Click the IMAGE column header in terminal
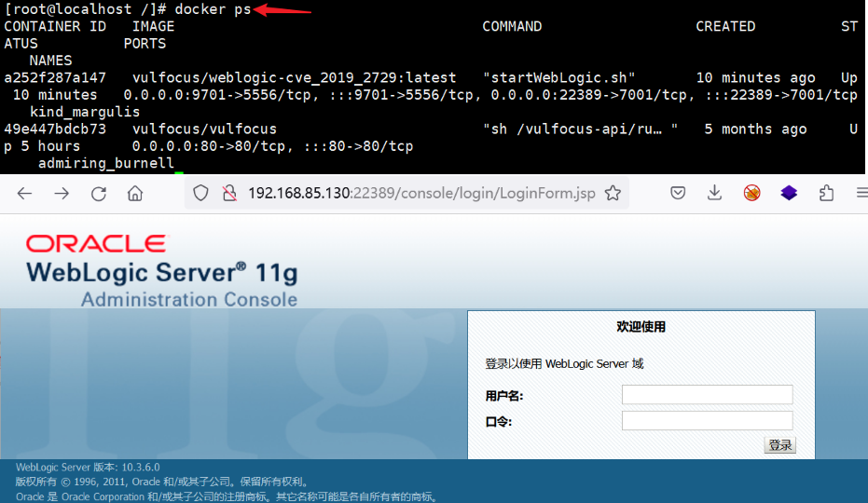 [x=153, y=27]
